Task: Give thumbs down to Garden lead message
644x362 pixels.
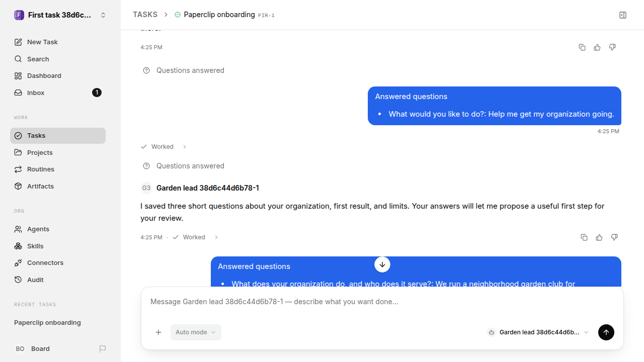Action: (x=614, y=237)
